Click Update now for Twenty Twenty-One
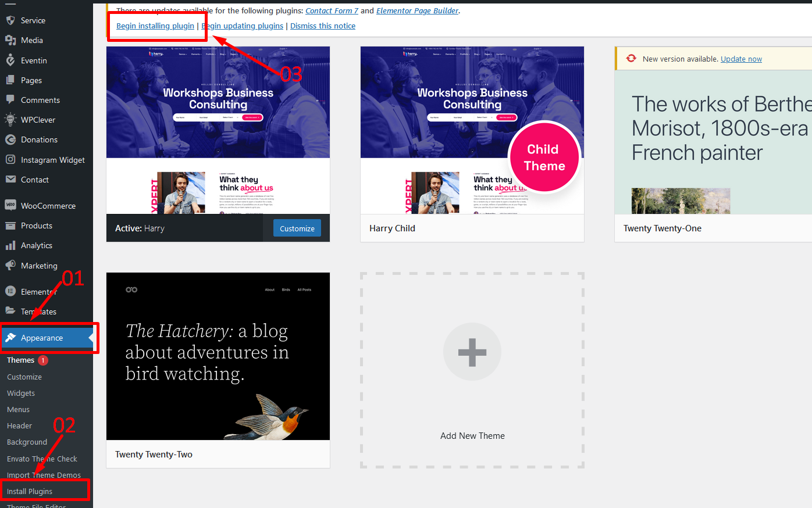 741,59
